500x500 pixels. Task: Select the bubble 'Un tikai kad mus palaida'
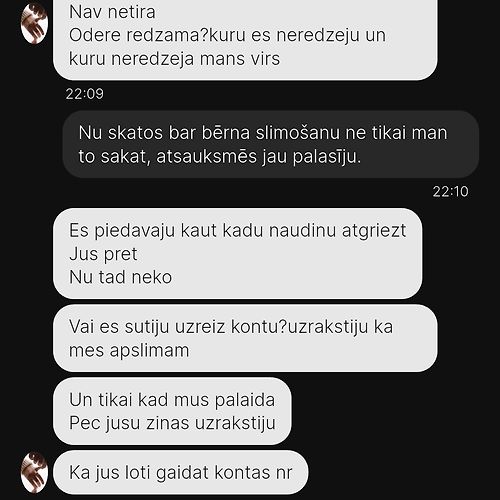[172, 411]
